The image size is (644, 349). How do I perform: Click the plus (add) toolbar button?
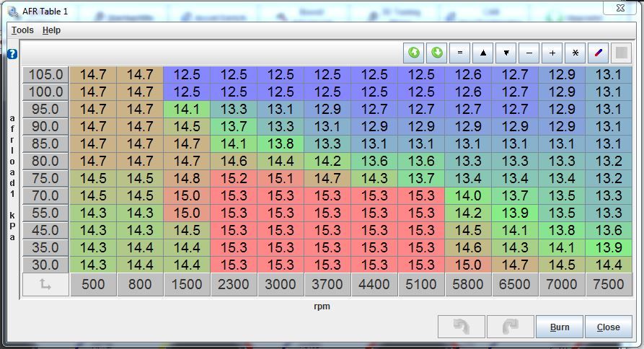(552, 53)
